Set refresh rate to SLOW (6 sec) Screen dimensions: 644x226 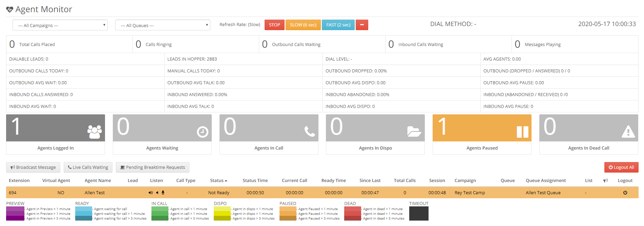click(303, 25)
